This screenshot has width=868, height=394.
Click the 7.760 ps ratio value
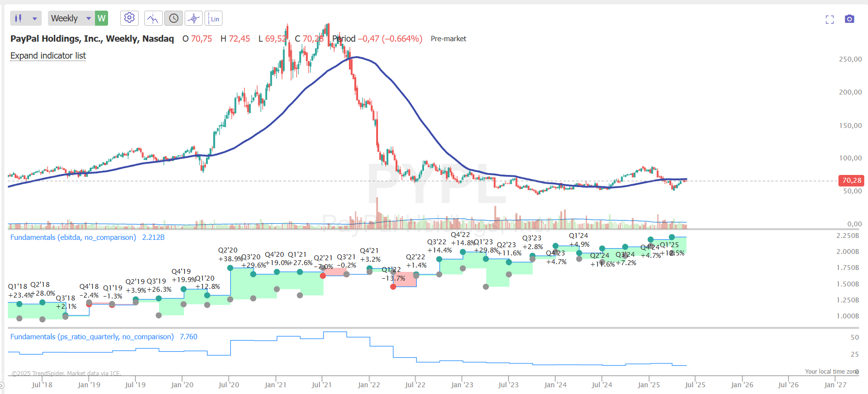pos(189,337)
